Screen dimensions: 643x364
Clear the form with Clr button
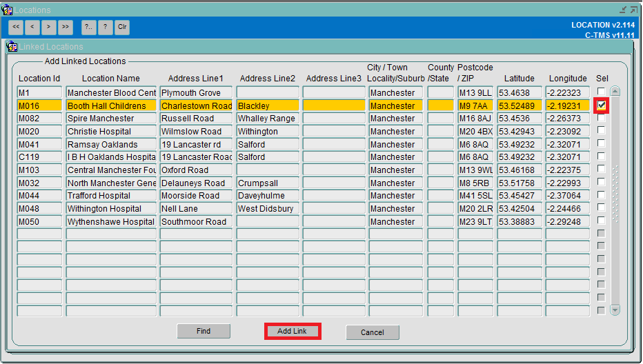[122, 27]
